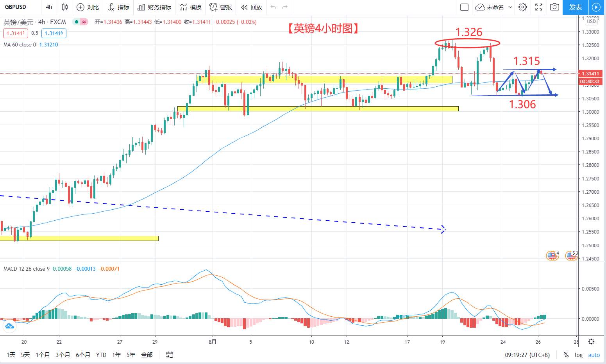Image resolution: width=606 pixels, height=364 pixels.
Task: Click the go-to-date calendar icon
Action: [x=170, y=355]
